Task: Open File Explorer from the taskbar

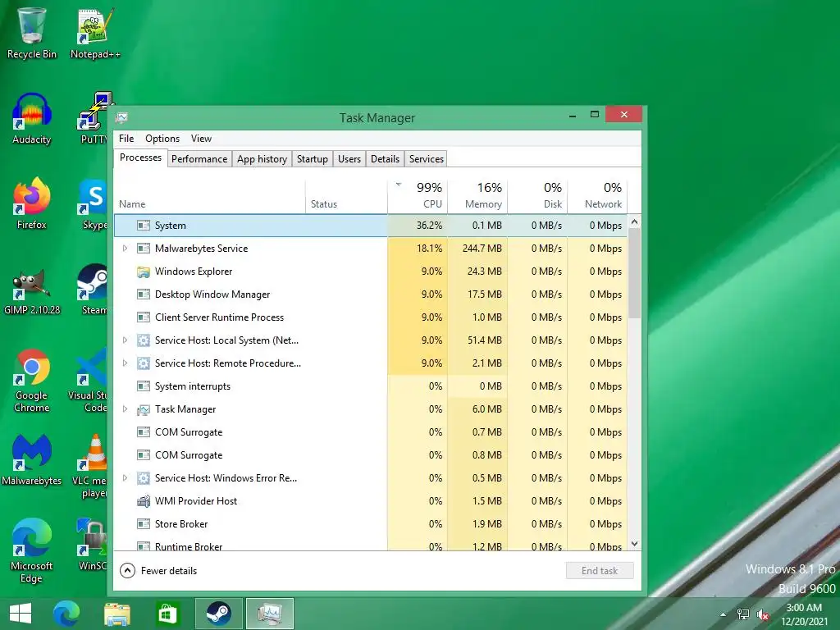Action: (116, 614)
